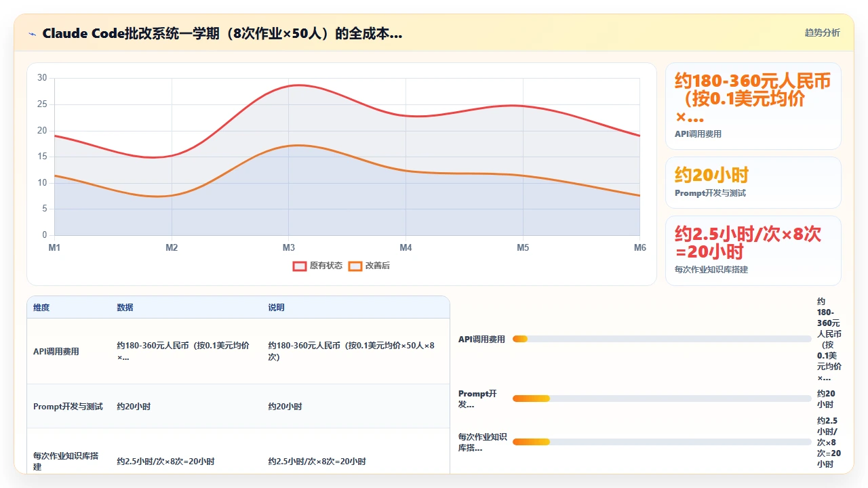868x488 pixels.
Task: Select the Prompt开发与测试 cell in the table
Action: point(68,407)
